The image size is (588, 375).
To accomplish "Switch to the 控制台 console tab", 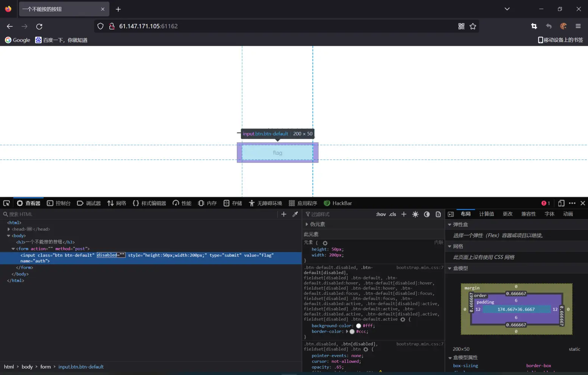I will [59, 203].
